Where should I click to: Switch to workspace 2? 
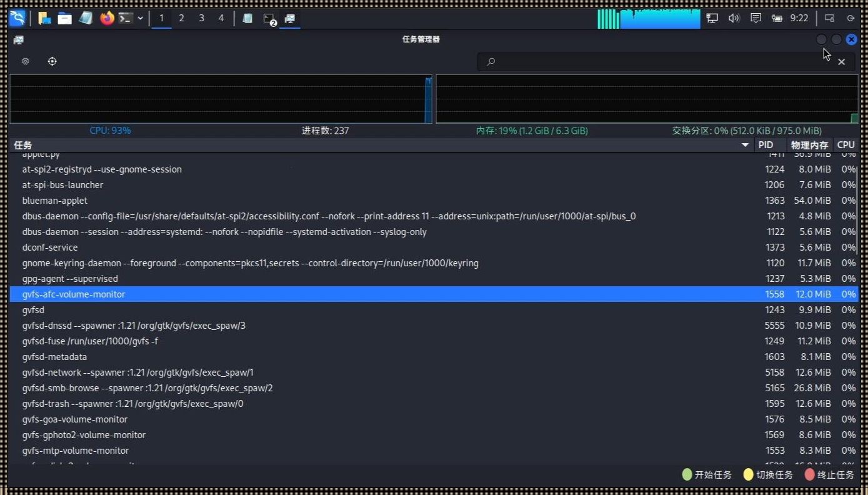pyautogui.click(x=181, y=18)
